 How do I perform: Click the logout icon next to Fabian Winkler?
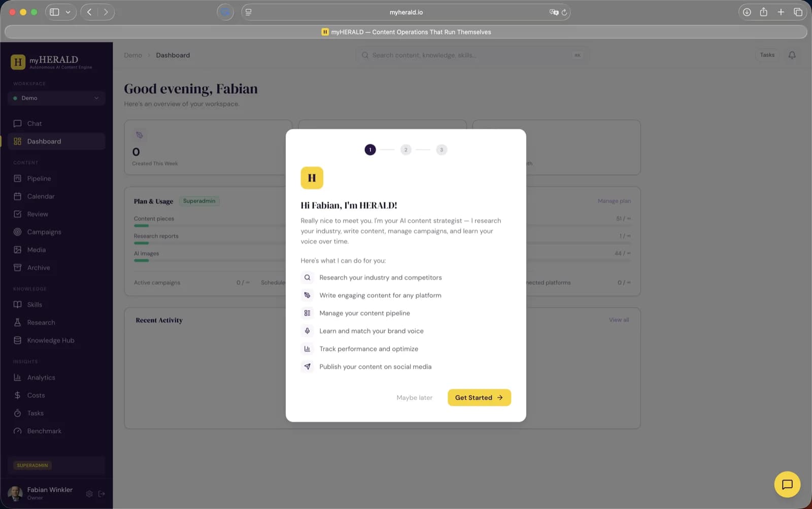tap(101, 493)
